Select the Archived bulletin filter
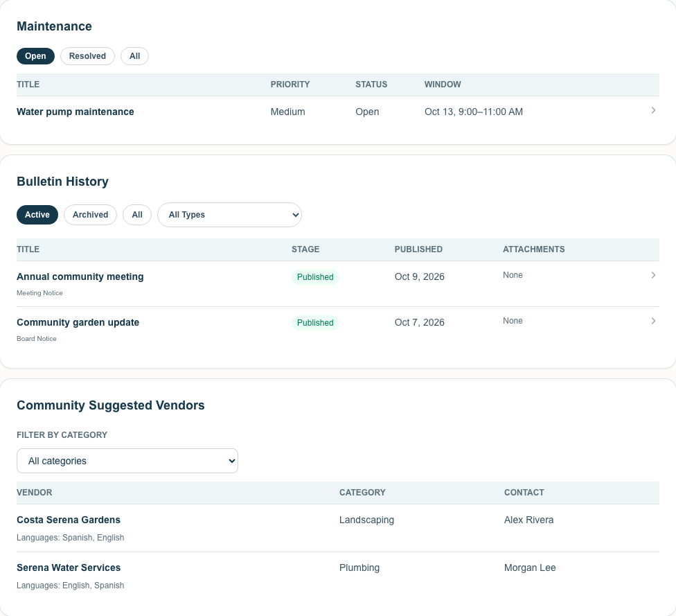The width and height of the screenshot is (676, 616). [x=90, y=215]
